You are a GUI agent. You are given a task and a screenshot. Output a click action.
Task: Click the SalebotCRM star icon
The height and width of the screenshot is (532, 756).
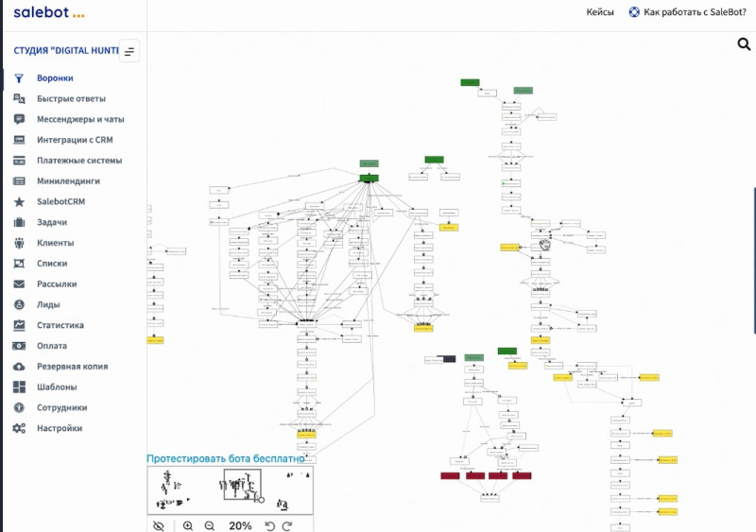19,202
